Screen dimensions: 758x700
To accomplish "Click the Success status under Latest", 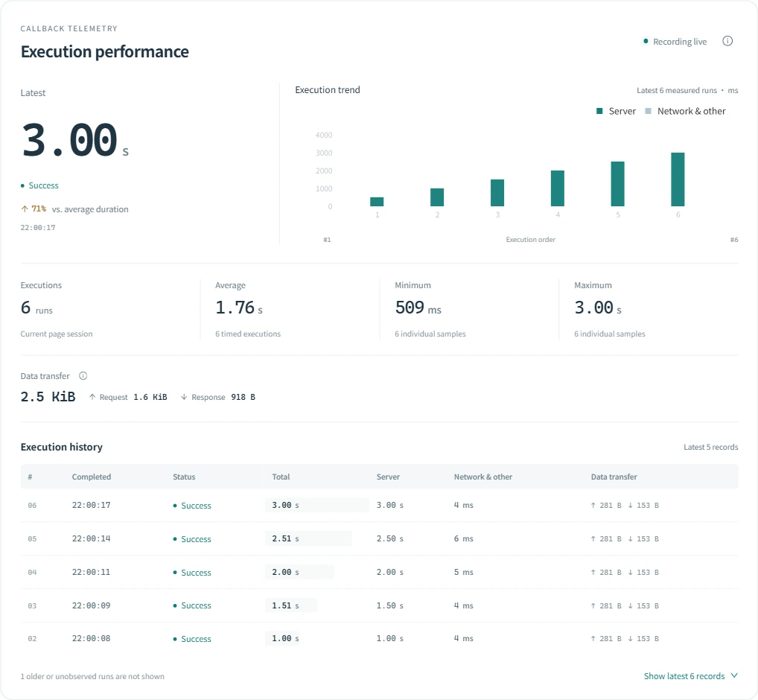I will tap(39, 185).
